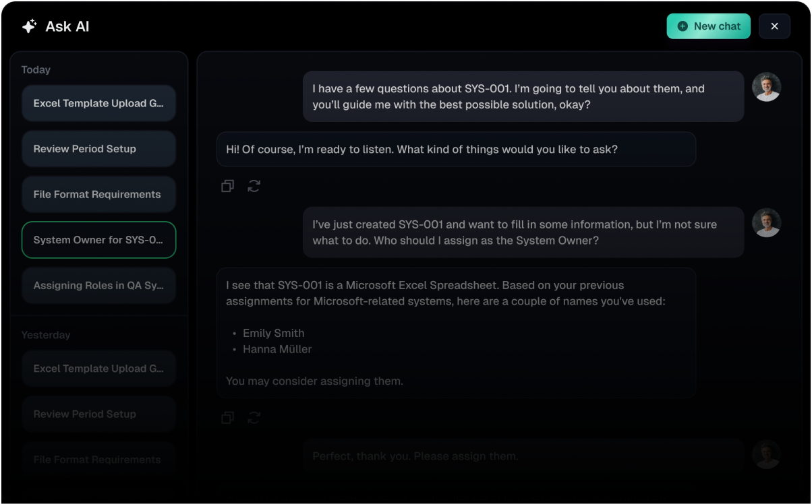Select System Owner for SYS-001 chat
The image size is (812, 504).
[98, 240]
